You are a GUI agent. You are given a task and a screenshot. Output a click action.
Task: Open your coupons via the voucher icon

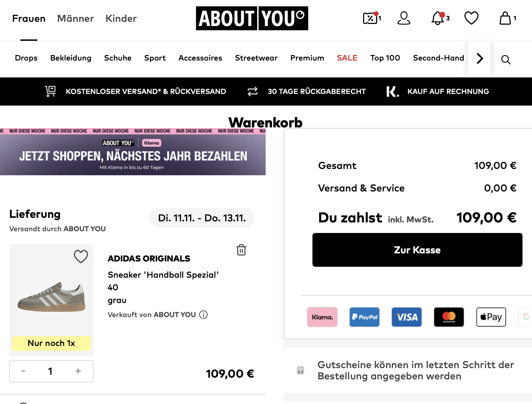pyautogui.click(x=370, y=18)
